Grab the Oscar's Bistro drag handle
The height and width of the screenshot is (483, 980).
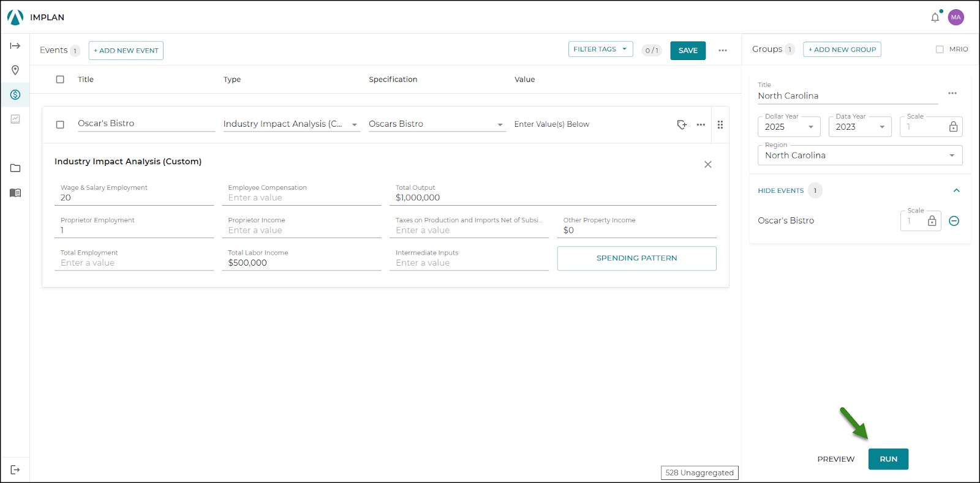720,124
